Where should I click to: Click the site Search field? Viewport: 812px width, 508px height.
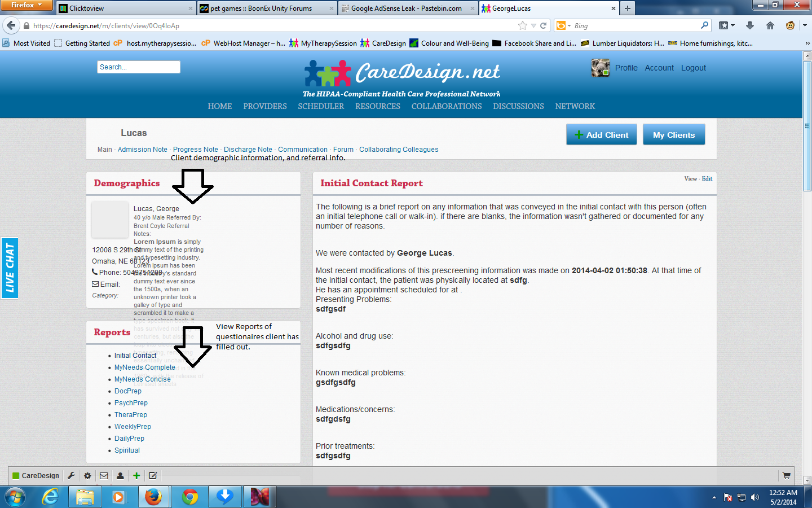[139, 67]
